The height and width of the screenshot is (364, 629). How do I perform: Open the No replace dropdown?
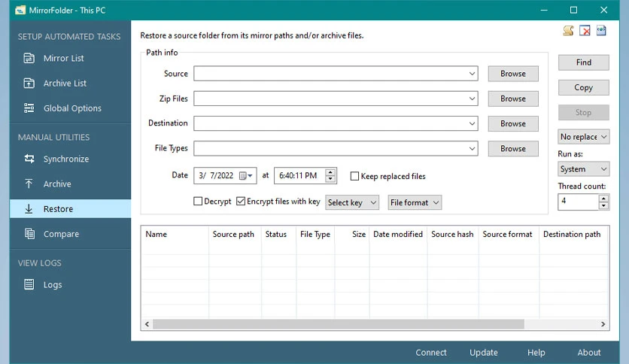583,137
